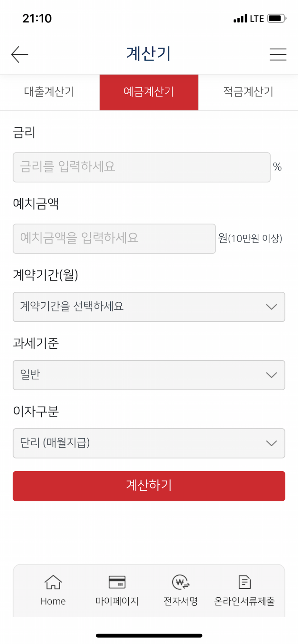This screenshot has height=644, width=298.
Task: Open the hamburger menu icon
Action: coord(278,54)
